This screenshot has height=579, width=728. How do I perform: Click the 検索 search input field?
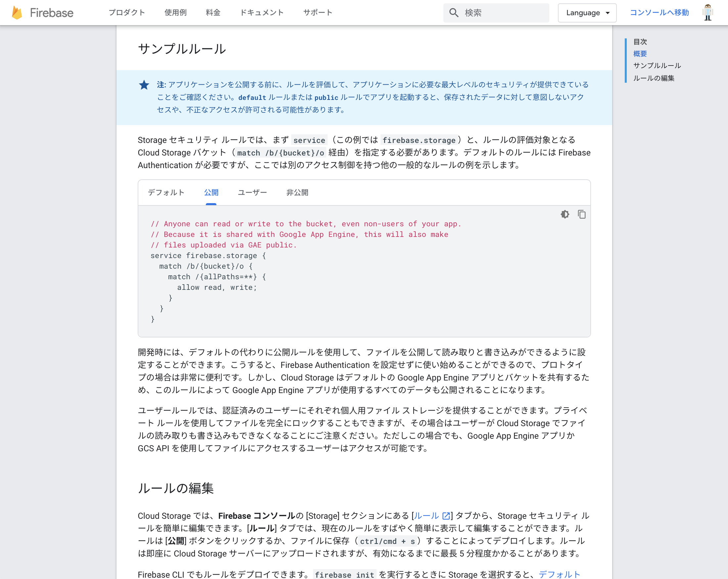tap(496, 13)
